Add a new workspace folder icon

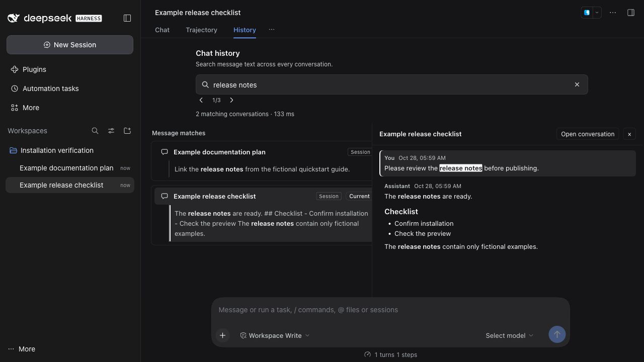coord(127,131)
